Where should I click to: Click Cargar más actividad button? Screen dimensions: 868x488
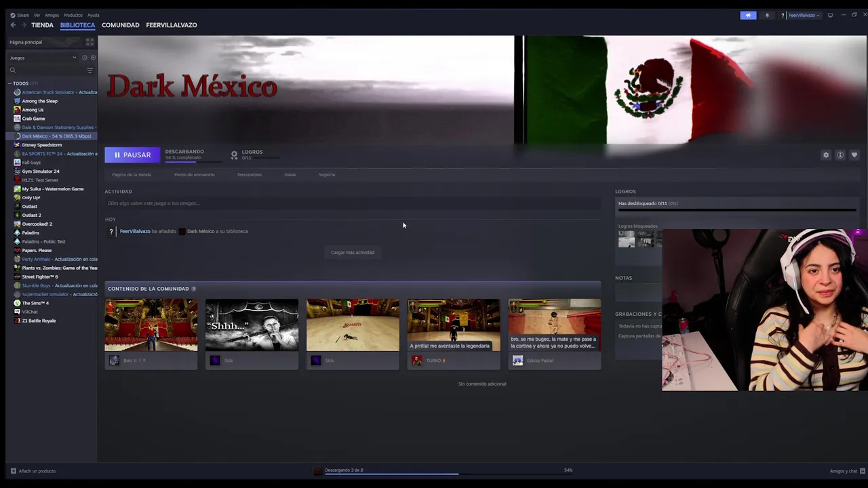[x=353, y=252]
